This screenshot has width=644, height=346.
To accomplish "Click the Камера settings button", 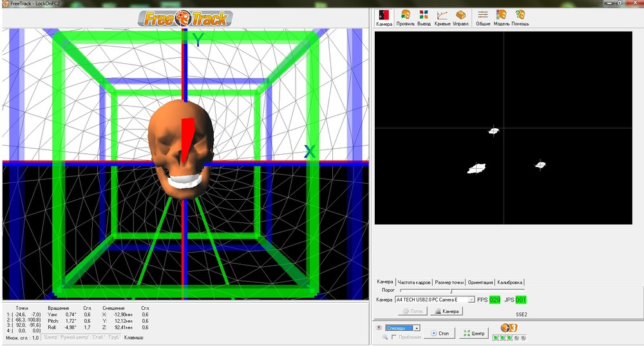I will tap(446, 311).
